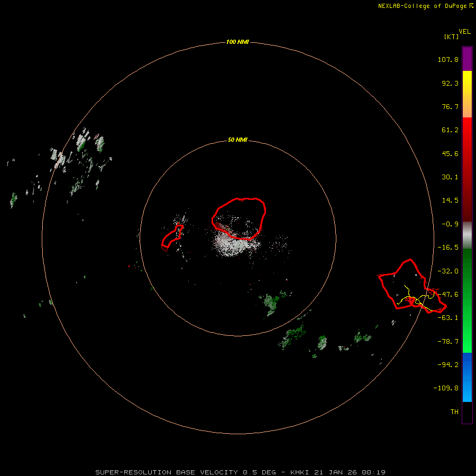Click the small elongated island outline west of center
Screen dimensions: 476x476
pos(171,237)
